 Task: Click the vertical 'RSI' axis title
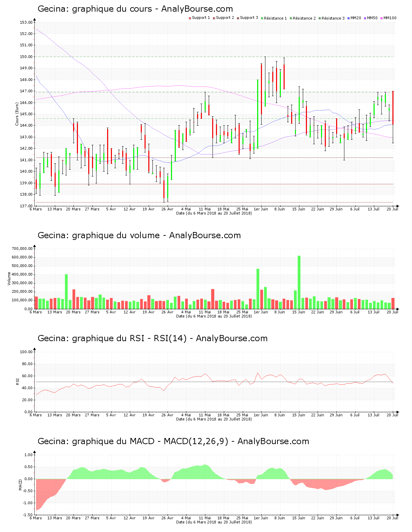[x=17, y=381]
